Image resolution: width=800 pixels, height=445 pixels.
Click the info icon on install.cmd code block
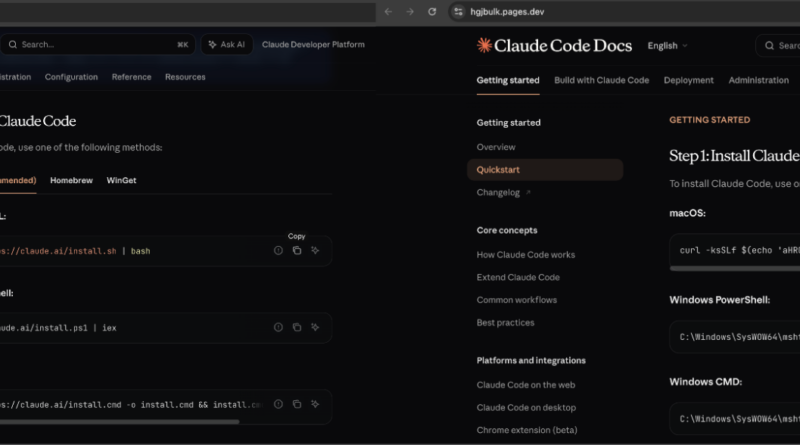278,404
